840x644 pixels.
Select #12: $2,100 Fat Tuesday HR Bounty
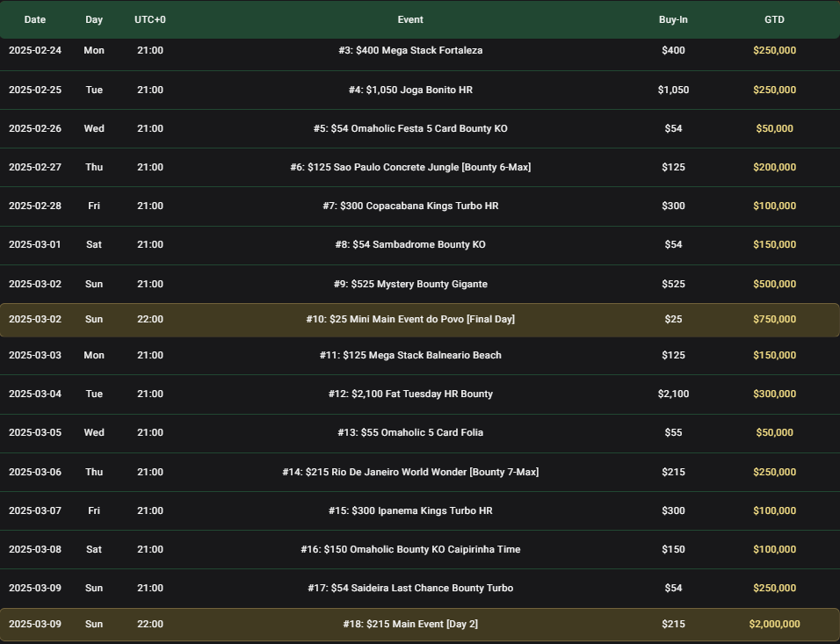coord(410,394)
